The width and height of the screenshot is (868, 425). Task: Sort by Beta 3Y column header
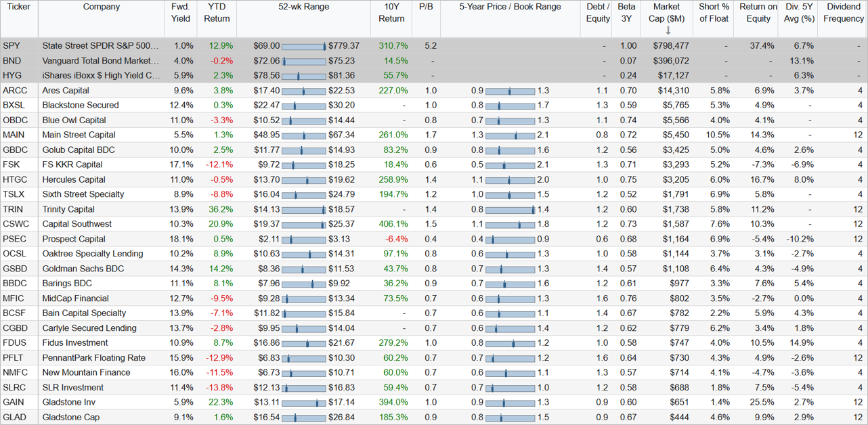pos(628,13)
